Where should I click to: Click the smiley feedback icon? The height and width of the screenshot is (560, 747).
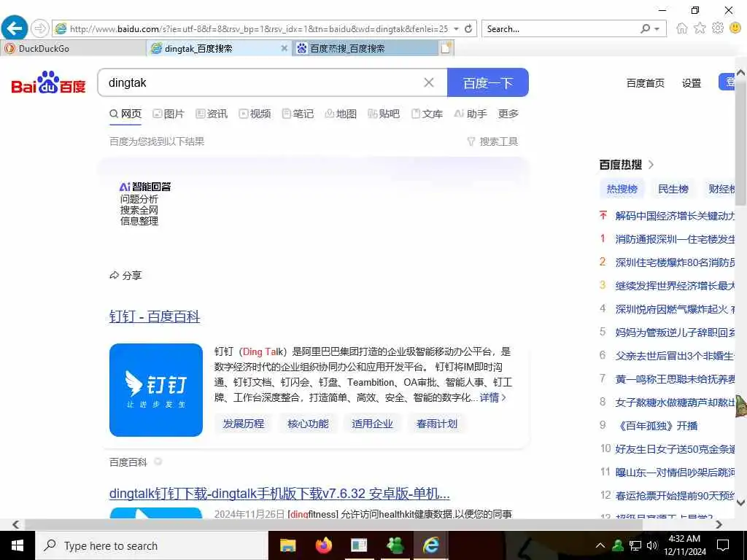point(735,28)
